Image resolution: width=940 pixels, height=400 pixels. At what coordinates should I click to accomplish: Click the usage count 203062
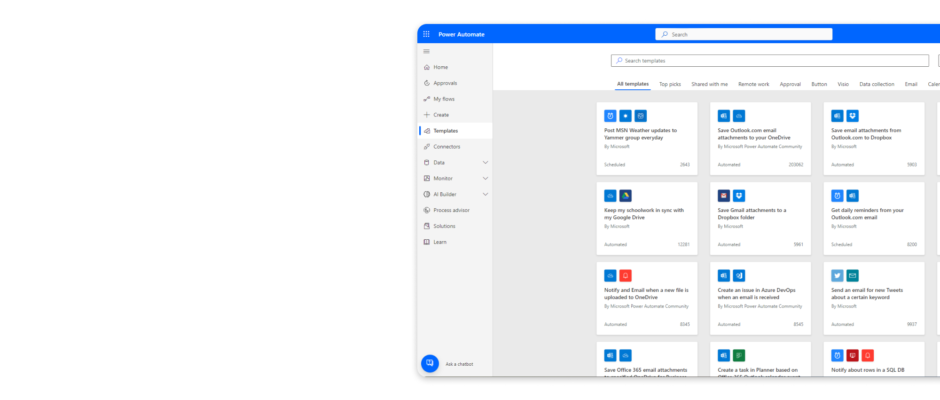tap(796, 164)
